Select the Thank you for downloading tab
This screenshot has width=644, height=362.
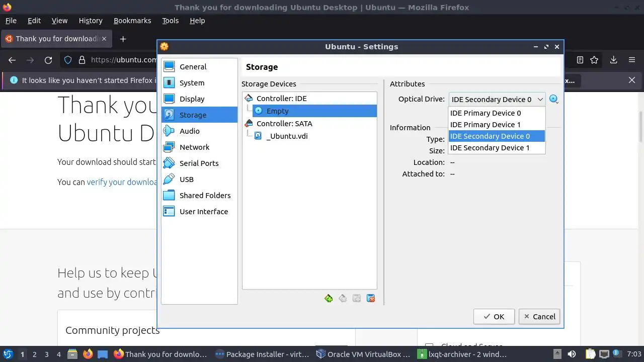(56, 39)
